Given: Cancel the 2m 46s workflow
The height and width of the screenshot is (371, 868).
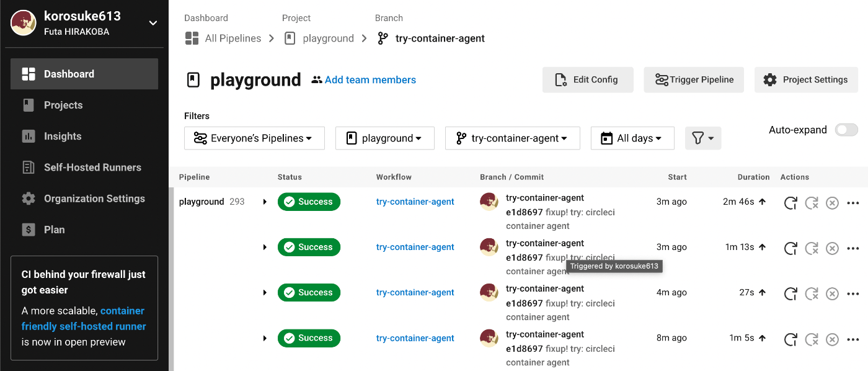Looking at the screenshot, I should coord(832,203).
